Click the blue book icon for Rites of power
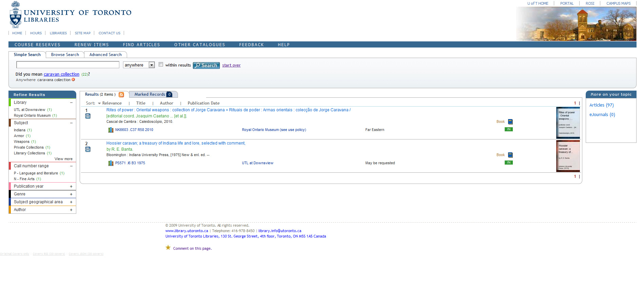 510,122
